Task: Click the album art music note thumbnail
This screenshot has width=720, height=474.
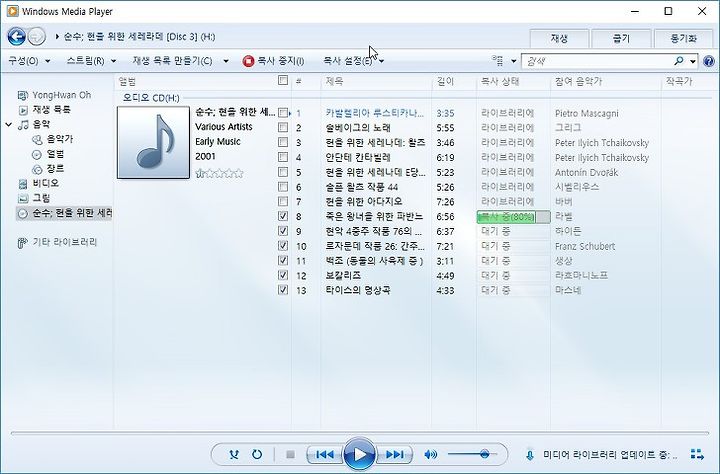Action: 153,142
